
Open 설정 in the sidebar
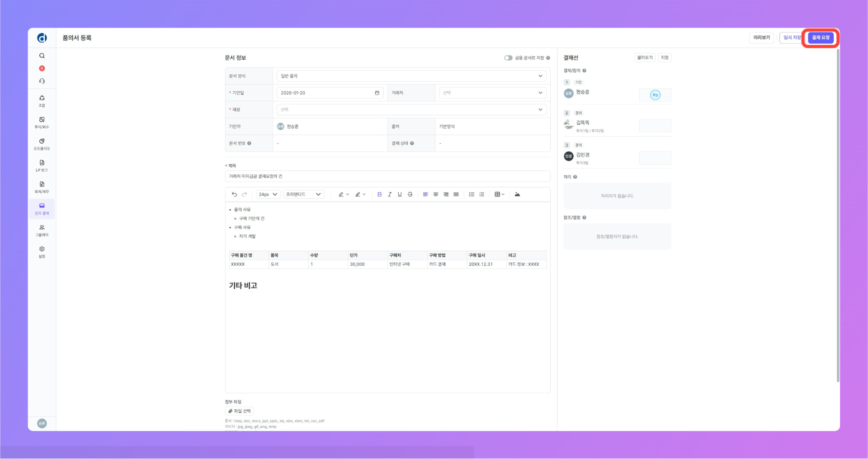tap(42, 252)
